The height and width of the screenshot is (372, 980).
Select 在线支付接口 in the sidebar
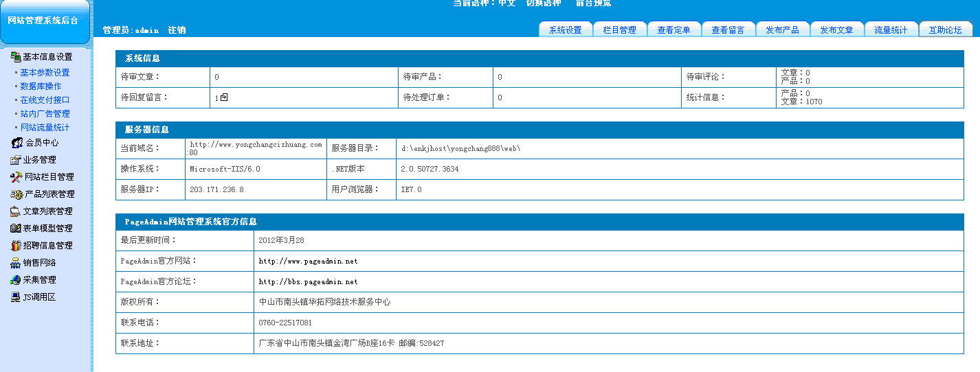[x=45, y=100]
